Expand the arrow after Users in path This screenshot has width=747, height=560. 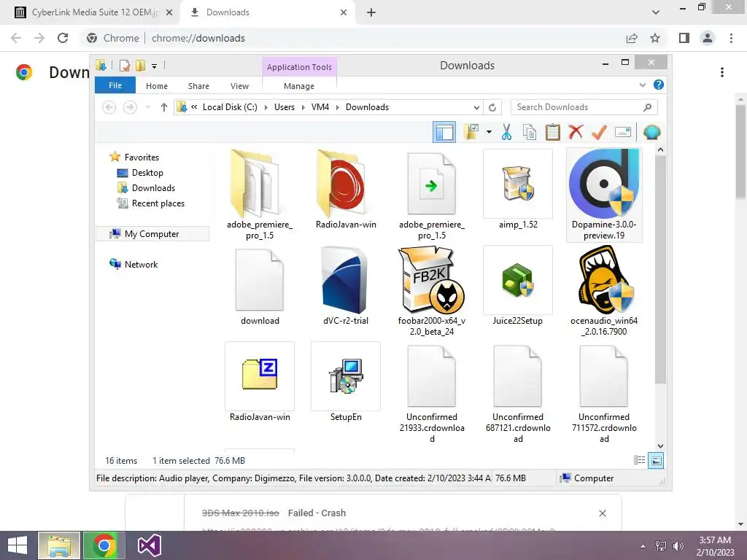303,107
